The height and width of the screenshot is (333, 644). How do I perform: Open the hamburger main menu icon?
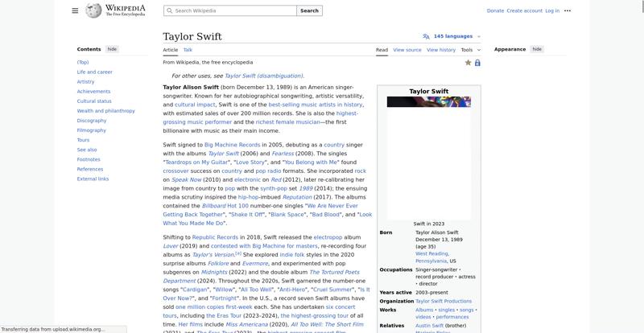[x=75, y=10]
